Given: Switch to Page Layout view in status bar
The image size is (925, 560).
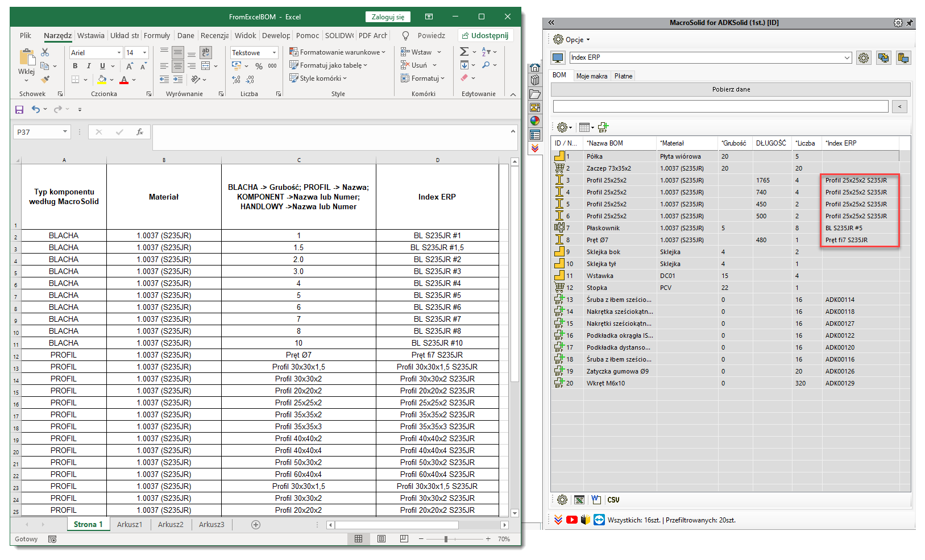Looking at the screenshot, I should [x=381, y=539].
